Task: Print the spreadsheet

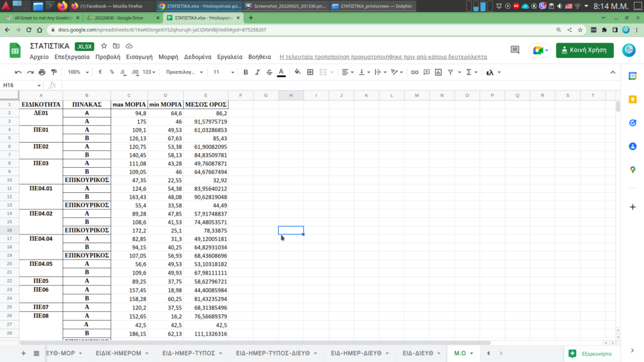Action: [x=42, y=72]
